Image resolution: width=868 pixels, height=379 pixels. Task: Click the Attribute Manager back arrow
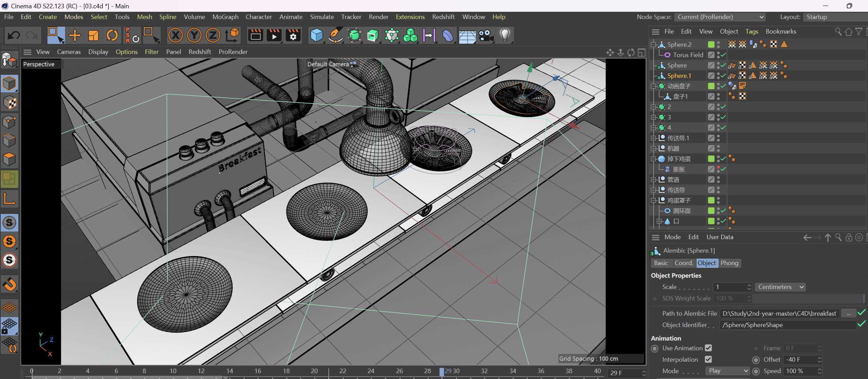click(807, 237)
